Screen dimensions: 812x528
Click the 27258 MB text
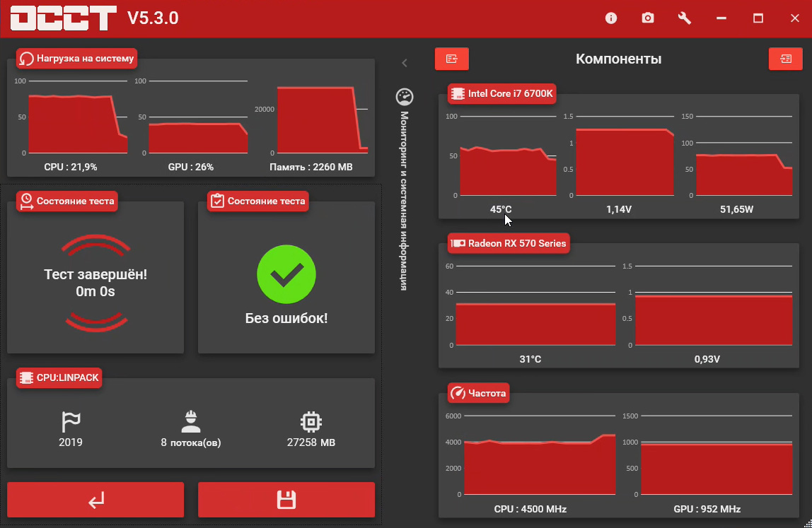[311, 442]
